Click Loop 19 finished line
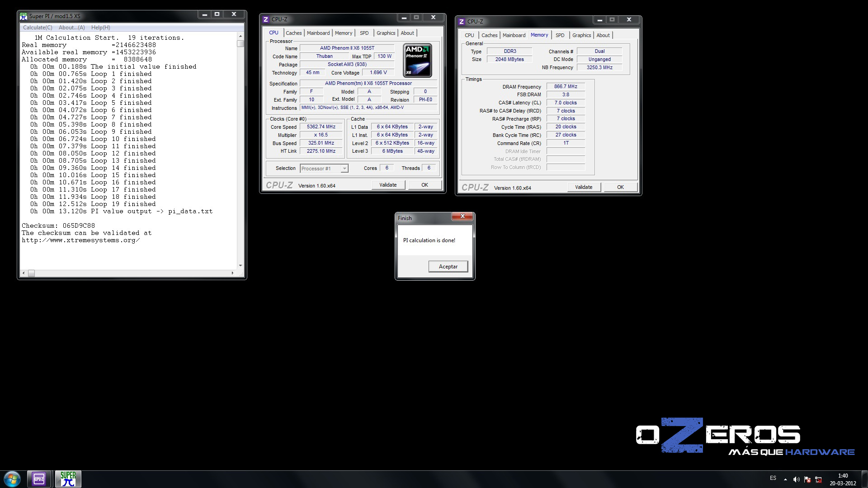Screen dimensions: 868x488 click(x=93, y=204)
